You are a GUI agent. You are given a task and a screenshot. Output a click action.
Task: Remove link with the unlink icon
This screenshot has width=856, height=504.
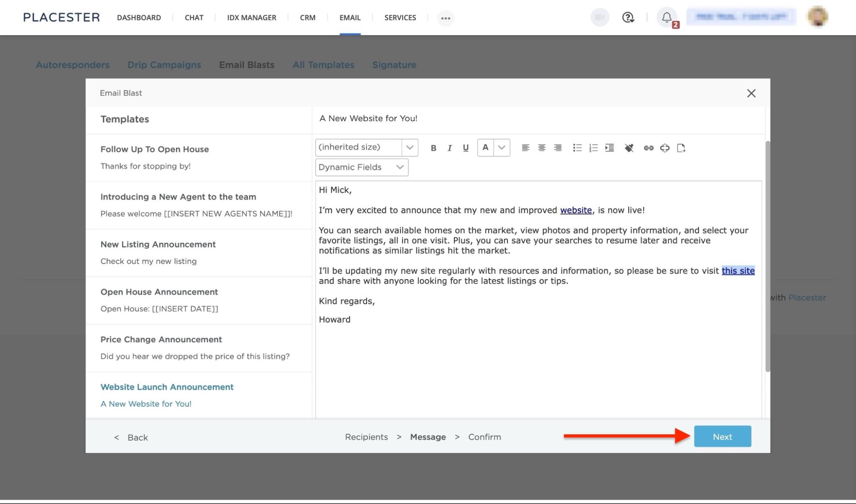(665, 148)
